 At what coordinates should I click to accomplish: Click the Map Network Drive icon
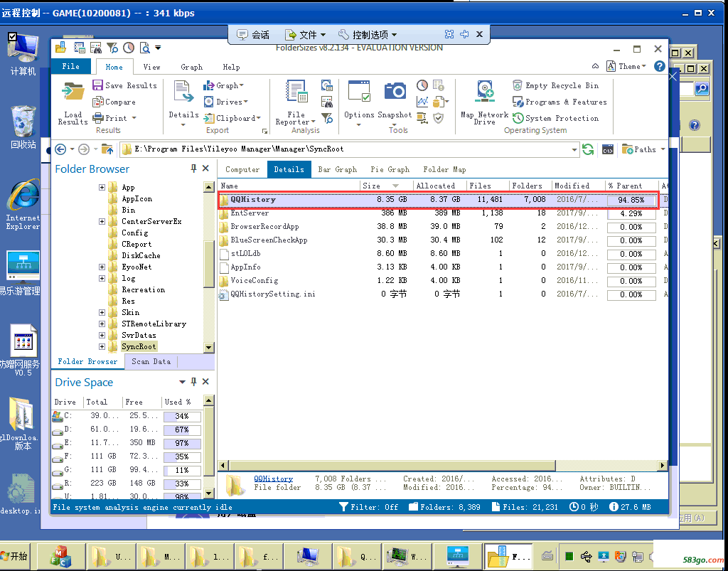[x=485, y=91]
